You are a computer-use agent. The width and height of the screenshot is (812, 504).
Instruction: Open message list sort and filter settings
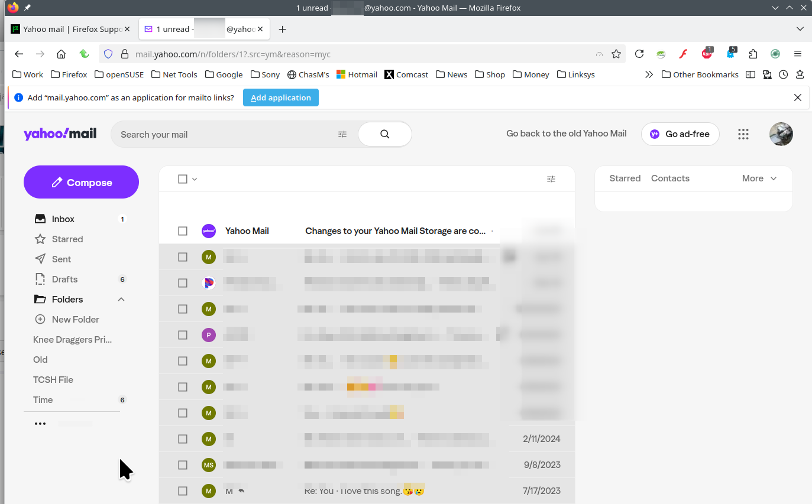551,179
